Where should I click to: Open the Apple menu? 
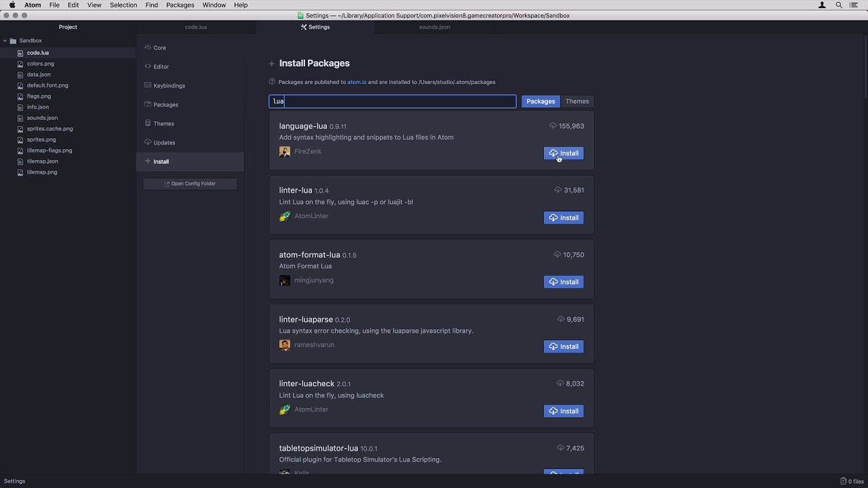pyautogui.click(x=12, y=5)
